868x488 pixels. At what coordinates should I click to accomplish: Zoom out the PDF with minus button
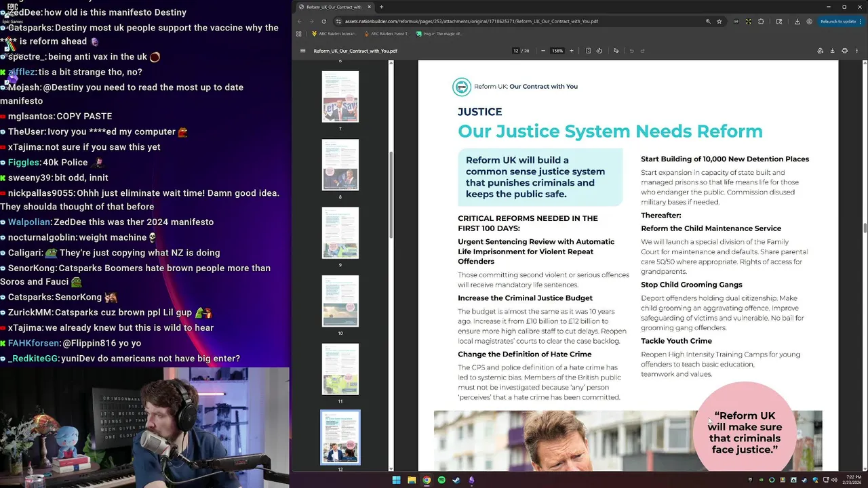(542, 51)
